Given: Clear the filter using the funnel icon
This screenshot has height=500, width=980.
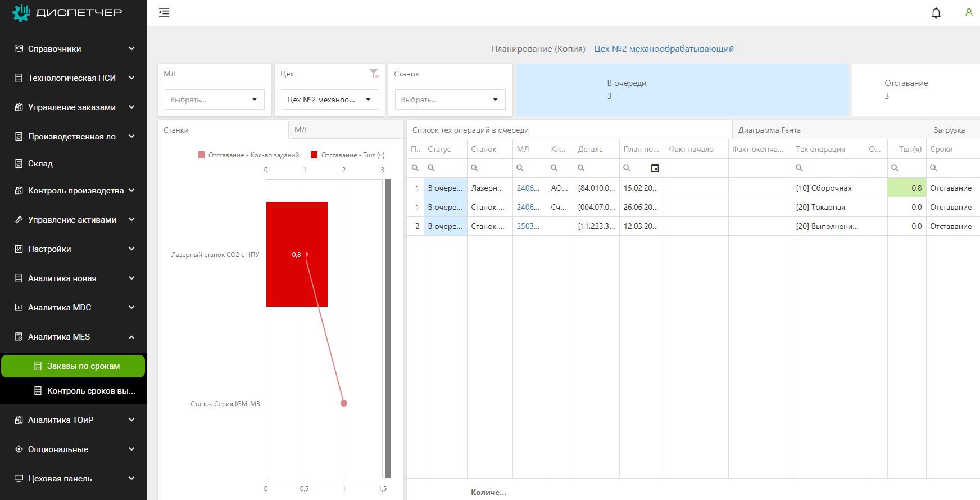Looking at the screenshot, I should [x=374, y=74].
